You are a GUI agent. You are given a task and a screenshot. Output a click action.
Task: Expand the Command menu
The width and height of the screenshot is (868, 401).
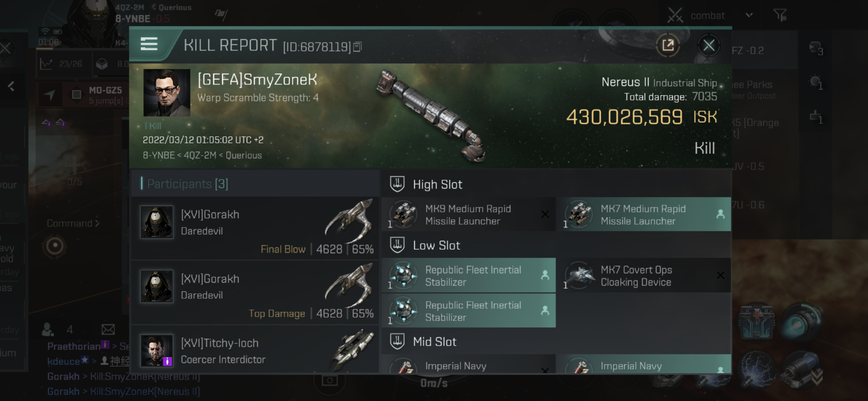pyautogui.click(x=73, y=223)
